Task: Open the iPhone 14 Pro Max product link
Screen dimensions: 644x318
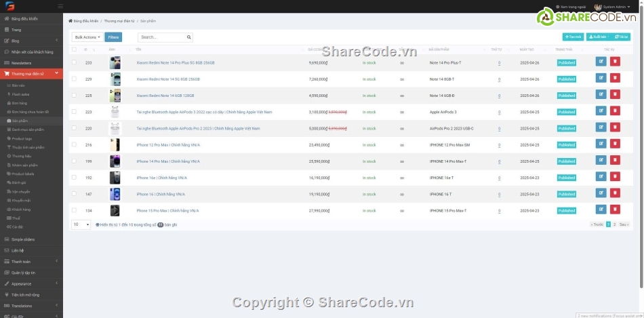Action: pos(168,161)
